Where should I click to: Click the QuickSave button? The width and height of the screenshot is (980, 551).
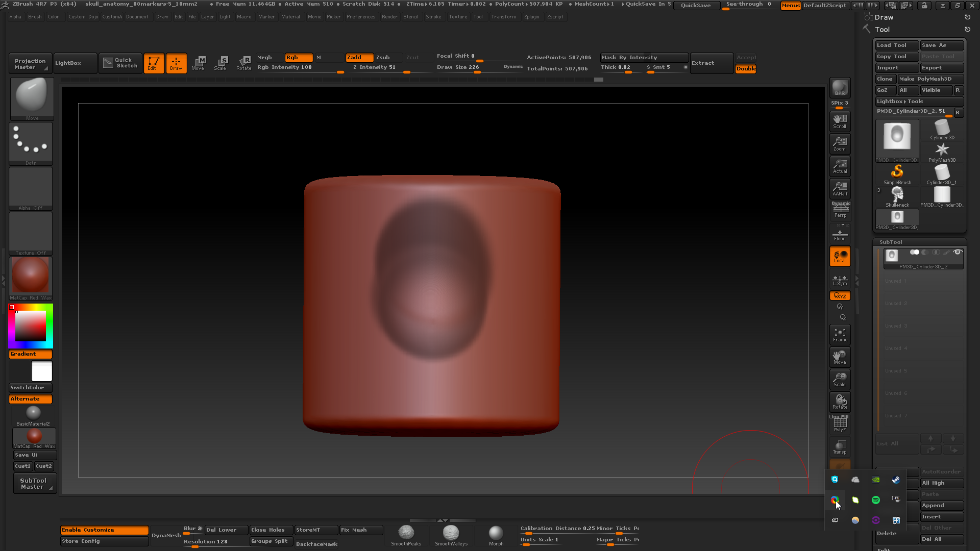[696, 6]
